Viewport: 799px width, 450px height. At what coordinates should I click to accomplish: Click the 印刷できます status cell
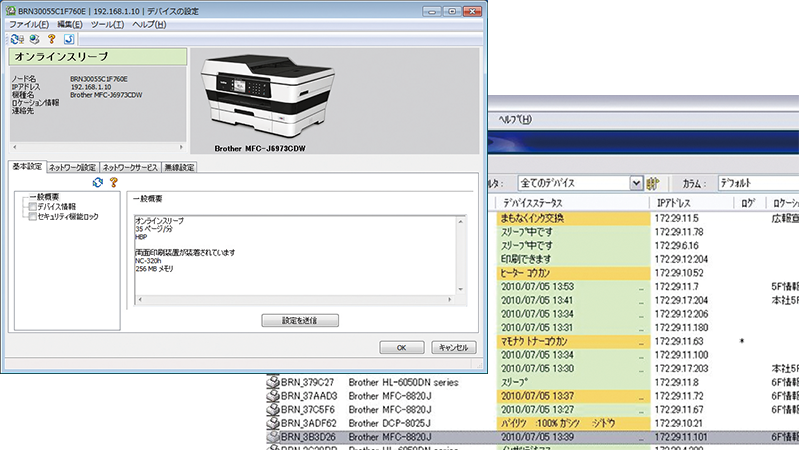573,259
